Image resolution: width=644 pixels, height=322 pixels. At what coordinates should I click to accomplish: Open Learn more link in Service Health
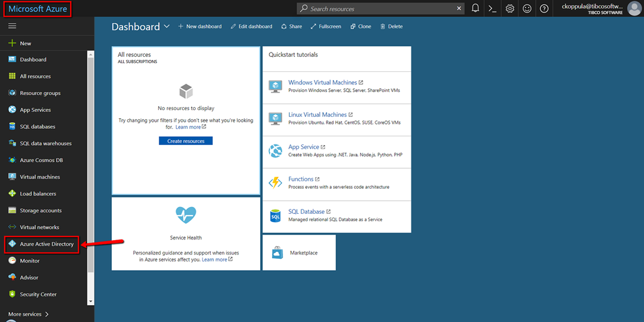[x=217, y=259]
